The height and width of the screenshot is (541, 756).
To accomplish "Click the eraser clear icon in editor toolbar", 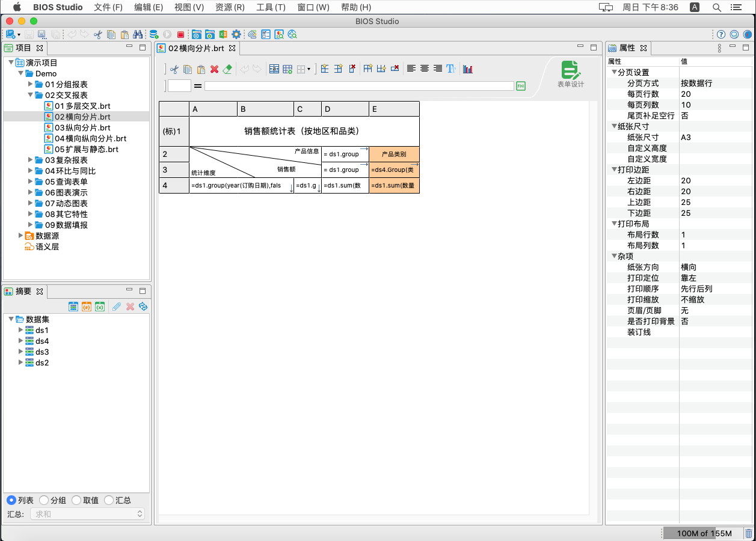I will [227, 69].
